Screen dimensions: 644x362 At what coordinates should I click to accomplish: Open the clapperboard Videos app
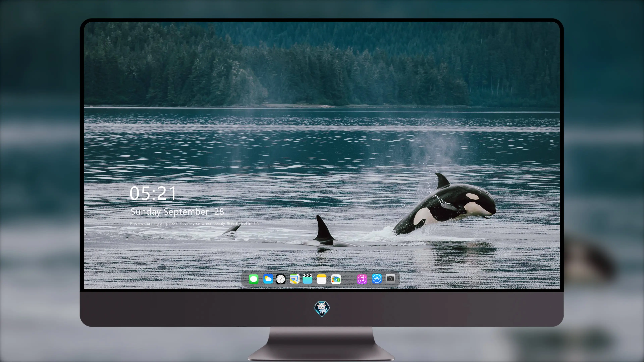[x=308, y=279]
